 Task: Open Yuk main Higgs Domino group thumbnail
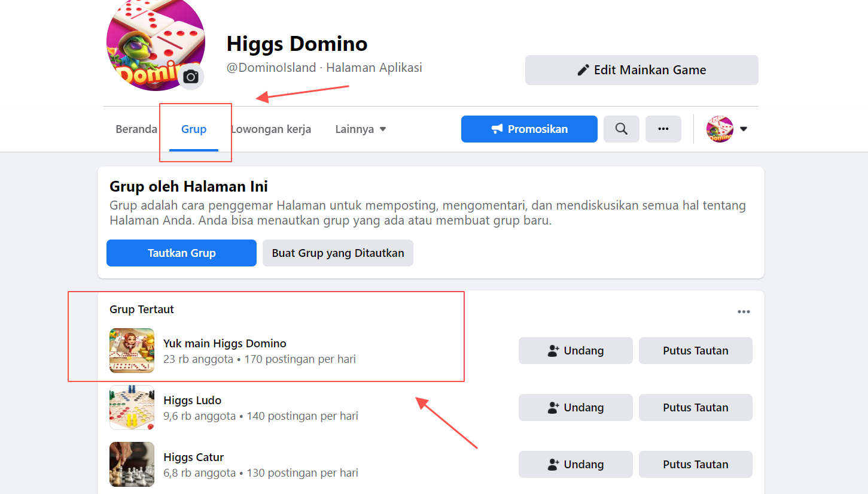(x=132, y=350)
